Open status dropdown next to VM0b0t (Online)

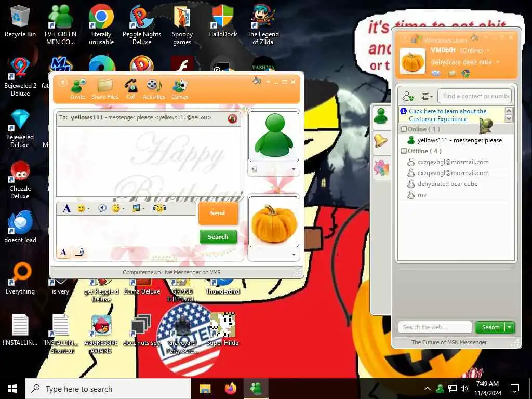click(x=488, y=50)
